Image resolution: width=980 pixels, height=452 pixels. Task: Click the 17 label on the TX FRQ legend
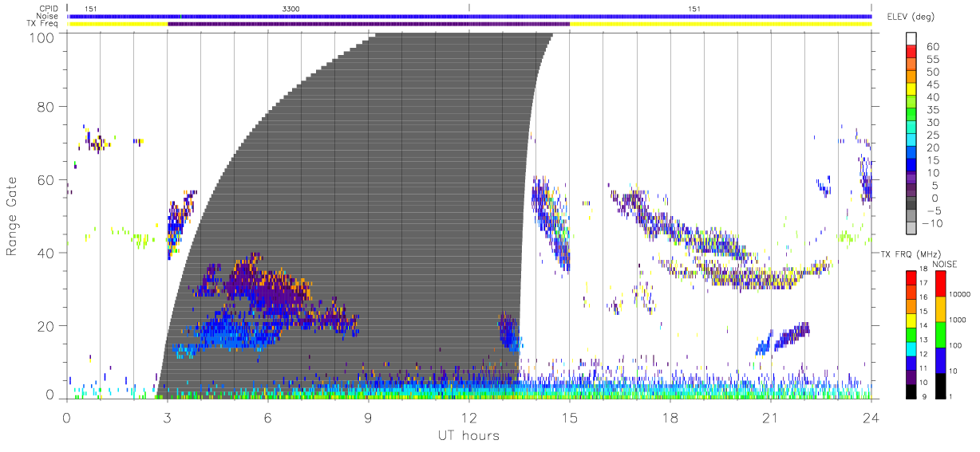pyautogui.click(x=923, y=283)
